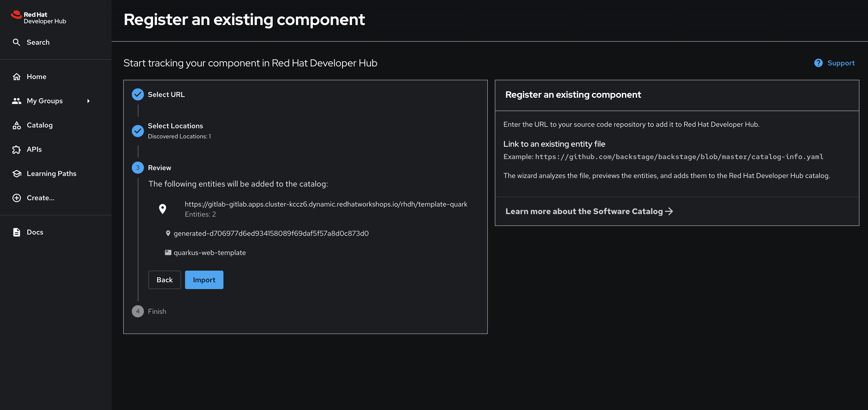
Task: Open the Docs page
Action: click(35, 232)
